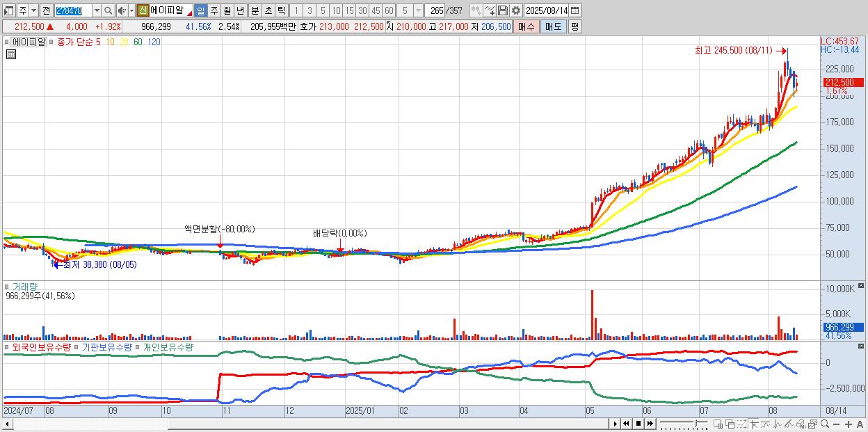Expand the stock code 278470 dropdown arrow
The height and width of the screenshot is (432, 868).
(96, 10)
